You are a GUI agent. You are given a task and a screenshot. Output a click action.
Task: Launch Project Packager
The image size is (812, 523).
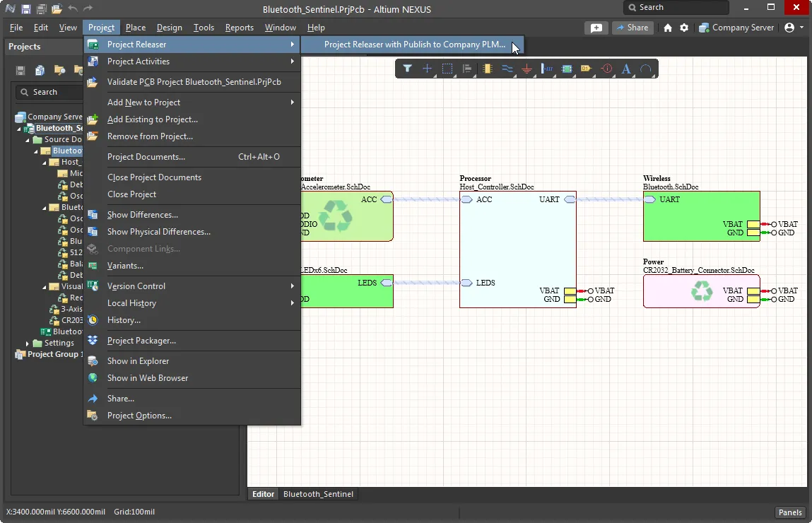pyautogui.click(x=192, y=341)
